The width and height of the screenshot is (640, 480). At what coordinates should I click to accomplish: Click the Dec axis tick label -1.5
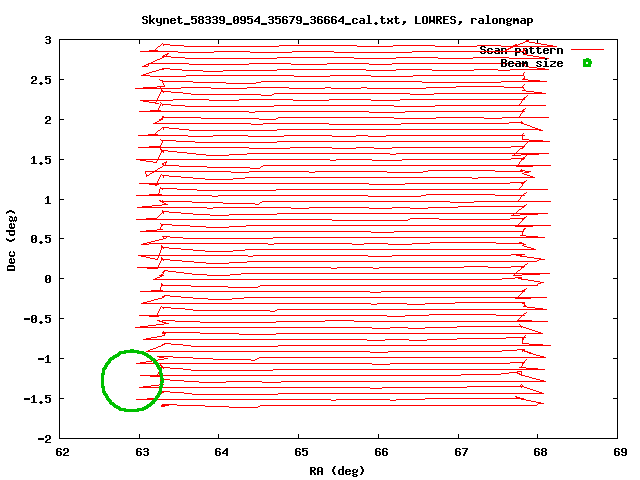38,399
